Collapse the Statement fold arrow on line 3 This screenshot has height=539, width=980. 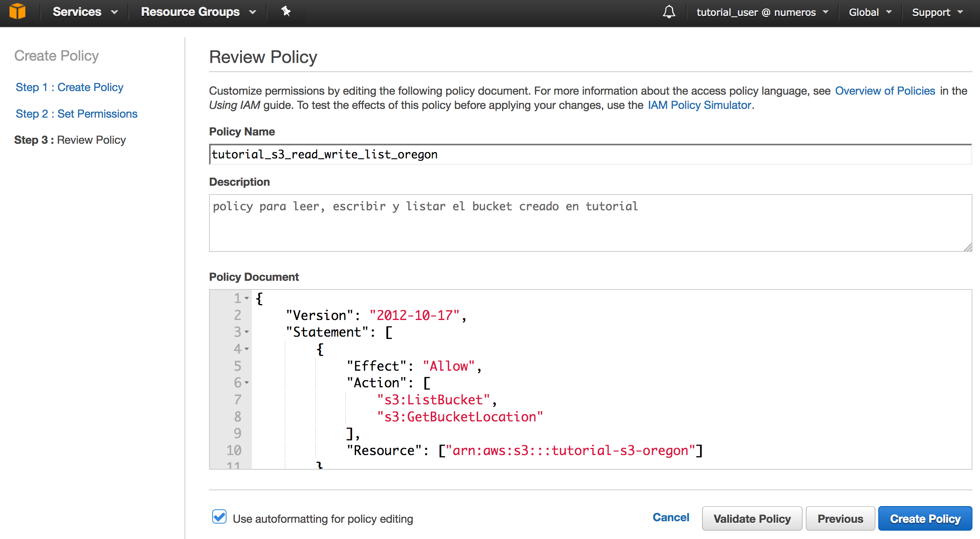247,332
